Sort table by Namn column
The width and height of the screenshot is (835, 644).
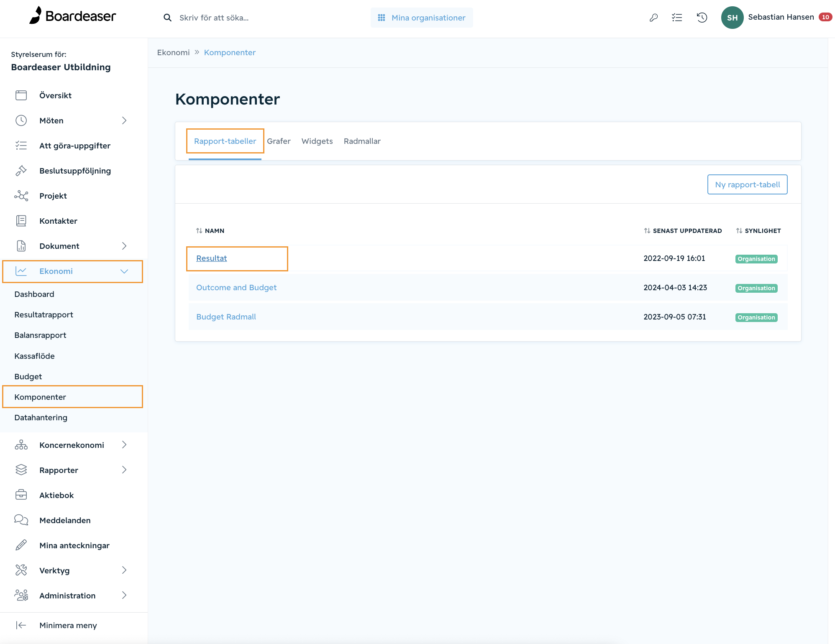point(210,231)
